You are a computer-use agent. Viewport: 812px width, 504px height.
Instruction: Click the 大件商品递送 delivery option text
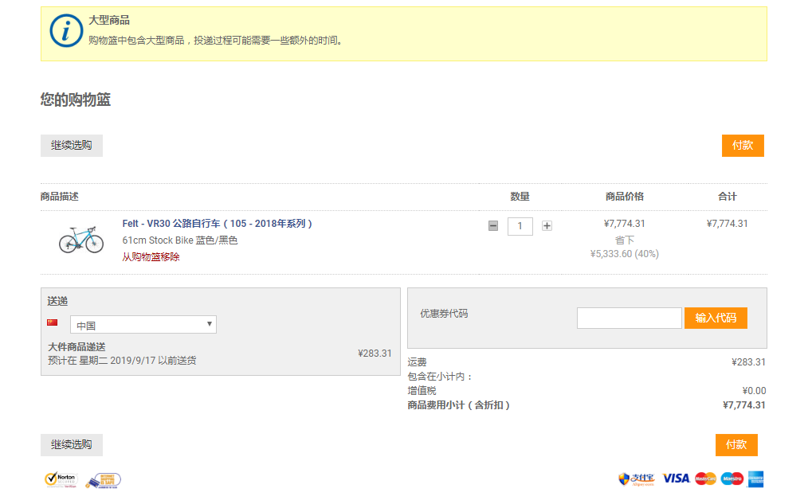(76, 347)
